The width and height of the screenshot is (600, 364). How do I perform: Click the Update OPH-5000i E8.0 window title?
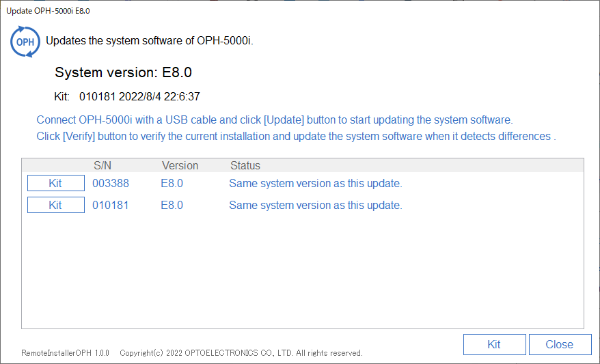coord(49,11)
